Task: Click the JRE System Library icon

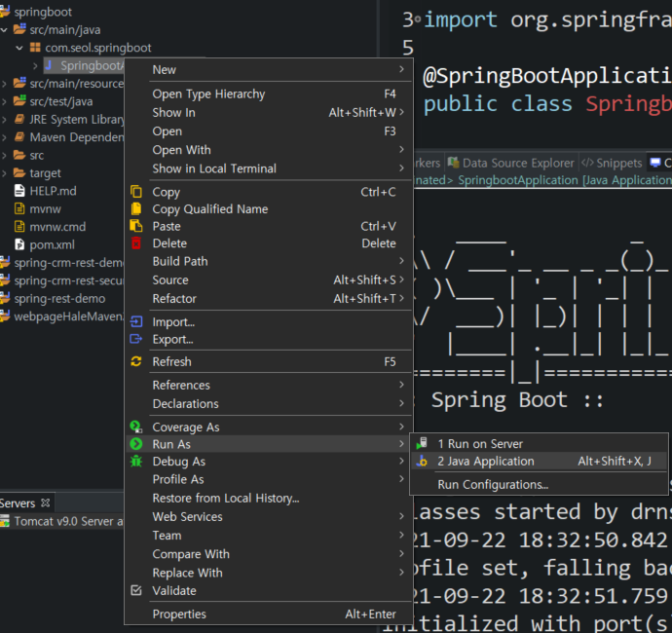Action: click(x=19, y=119)
